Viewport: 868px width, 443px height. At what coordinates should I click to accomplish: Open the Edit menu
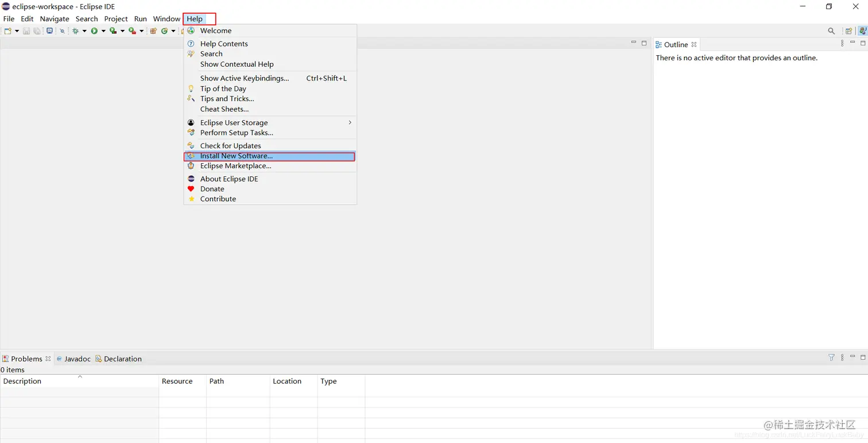[27, 19]
